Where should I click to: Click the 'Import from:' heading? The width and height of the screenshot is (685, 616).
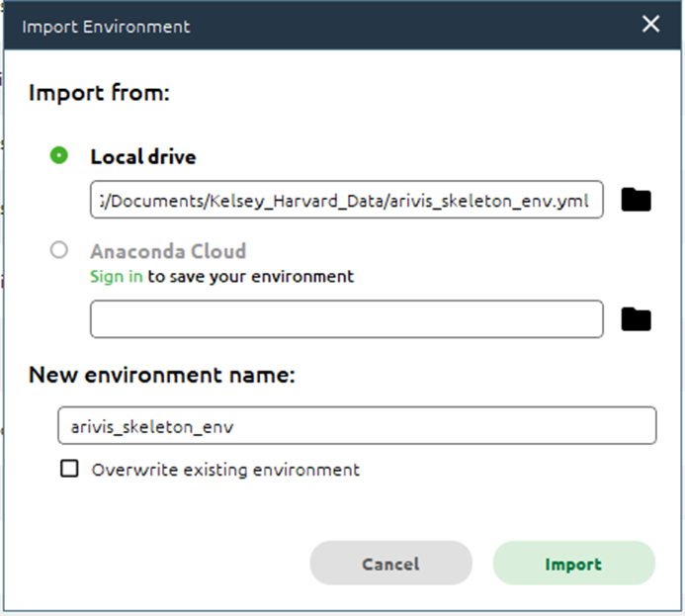pyautogui.click(x=99, y=93)
